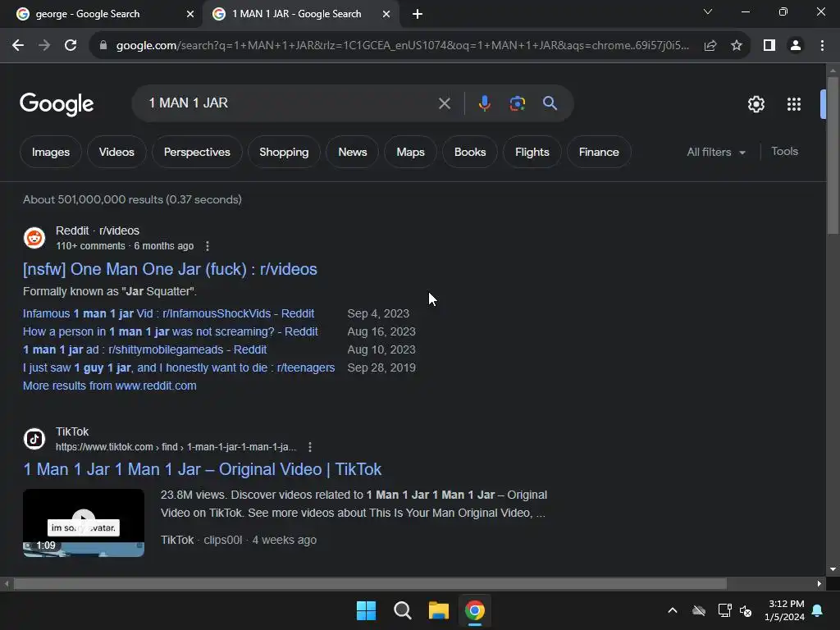Select the Finance filter chip
The height and width of the screenshot is (630, 840).
point(599,152)
